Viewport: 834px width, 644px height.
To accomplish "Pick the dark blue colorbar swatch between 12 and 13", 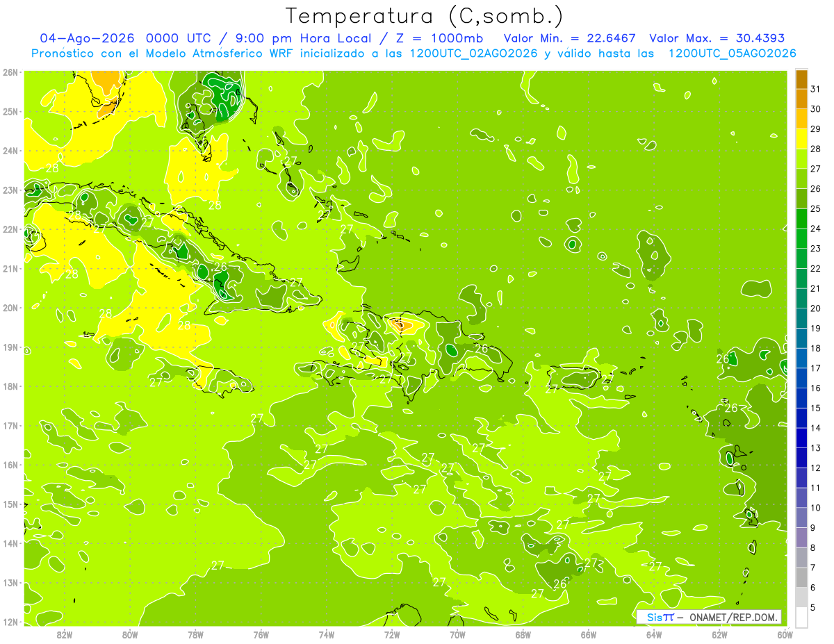I will click(x=801, y=458).
